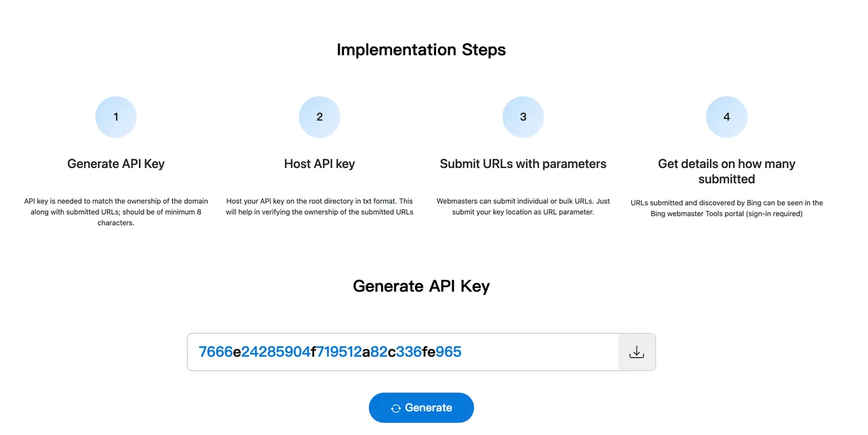Click the large "Generate API Key" section title
The height and width of the screenshot is (435, 868).
(x=421, y=286)
